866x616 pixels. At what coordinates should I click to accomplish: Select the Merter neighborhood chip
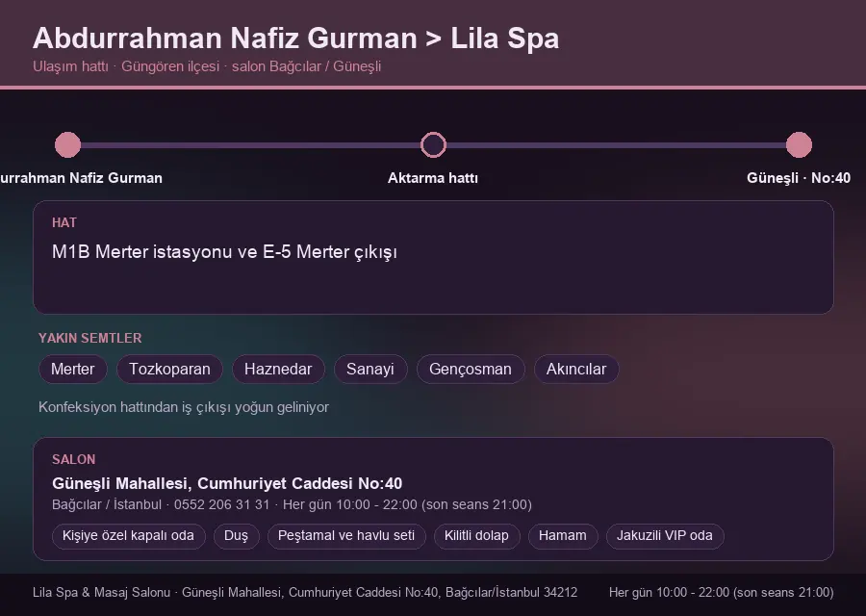click(73, 369)
